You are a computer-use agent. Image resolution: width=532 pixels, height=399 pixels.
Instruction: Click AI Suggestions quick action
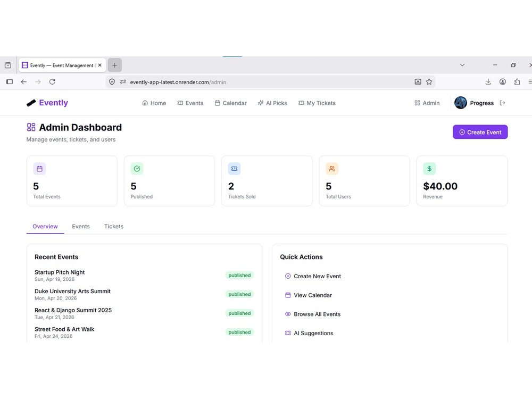pos(309,334)
